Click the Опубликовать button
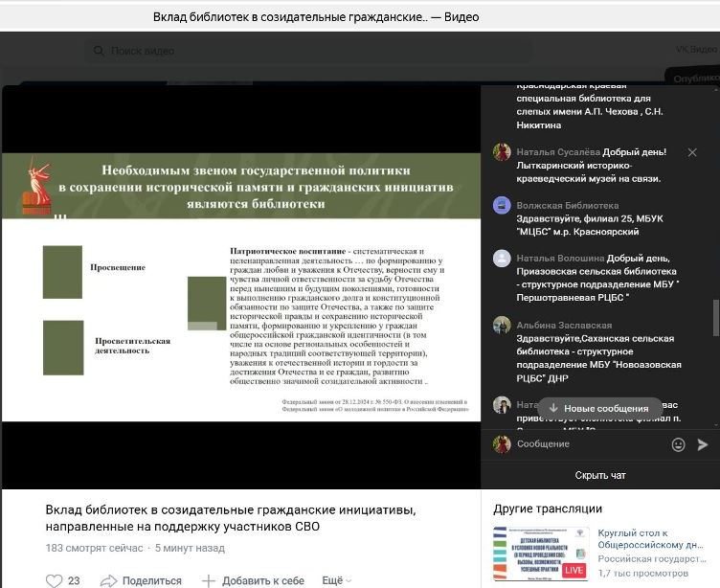This screenshot has width=720, height=588. [x=694, y=79]
